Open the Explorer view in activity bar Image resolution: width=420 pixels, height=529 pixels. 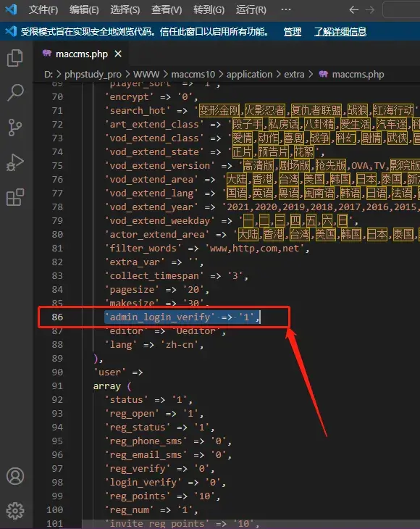(15, 58)
